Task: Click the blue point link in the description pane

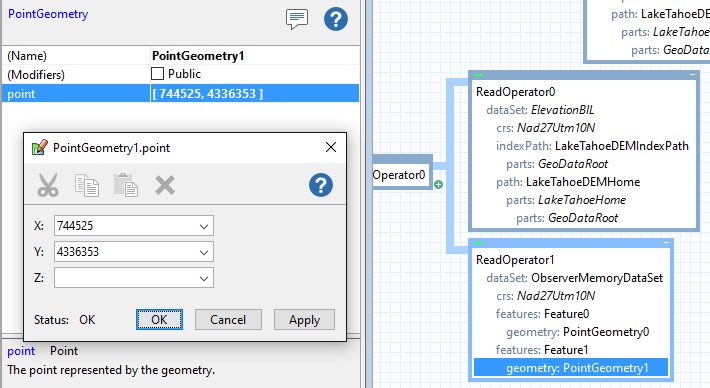Action: coord(21,351)
